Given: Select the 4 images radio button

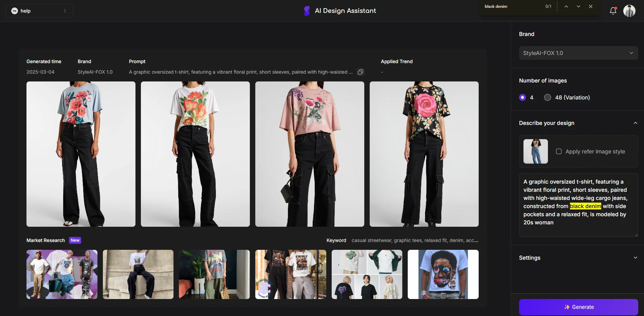Looking at the screenshot, I should point(522,97).
